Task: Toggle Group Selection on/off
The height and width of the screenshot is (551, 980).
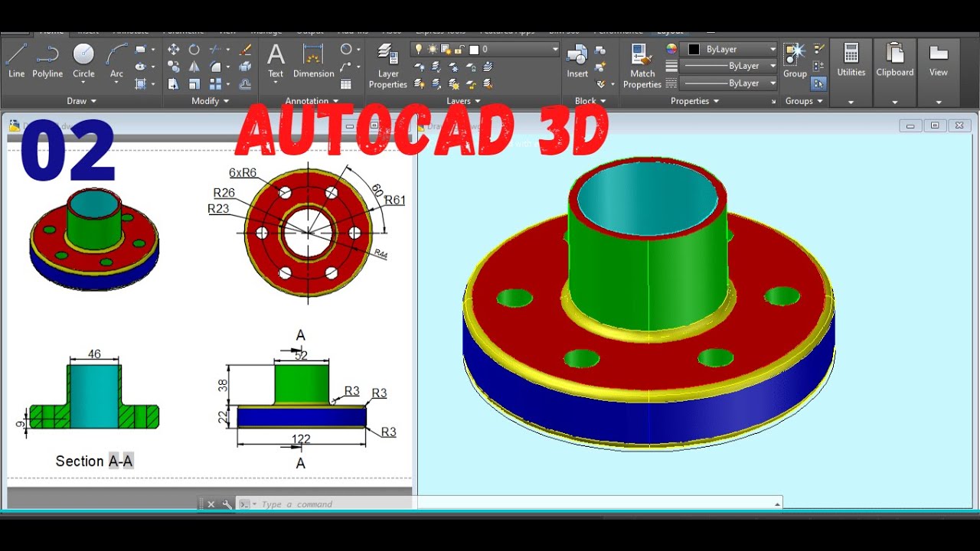Action: click(x=818, y=84)
